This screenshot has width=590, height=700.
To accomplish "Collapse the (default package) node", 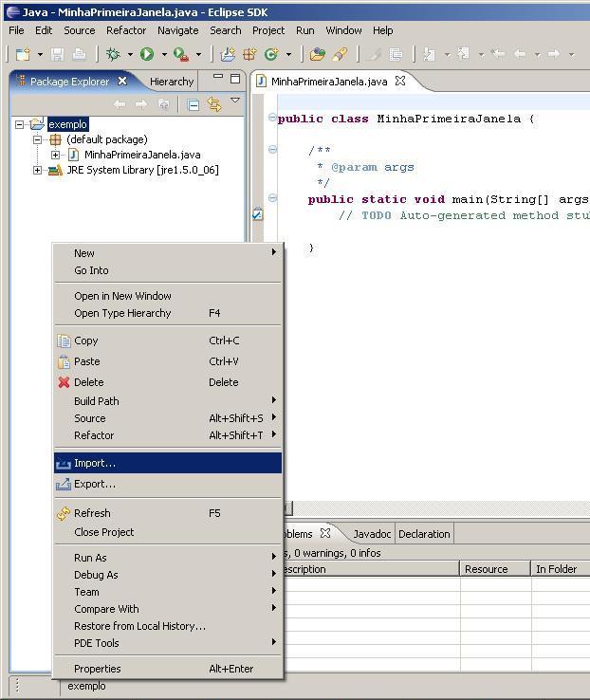I will click(x=38, y=139).
